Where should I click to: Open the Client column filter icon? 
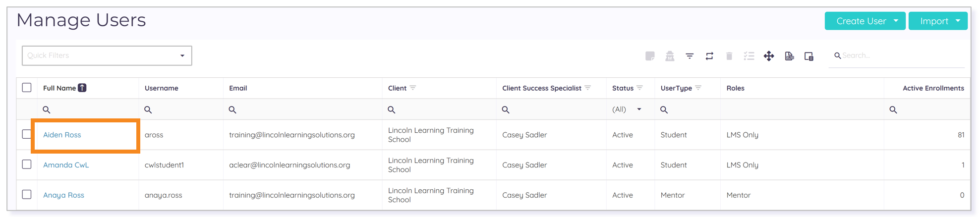(x=413, y=88)
